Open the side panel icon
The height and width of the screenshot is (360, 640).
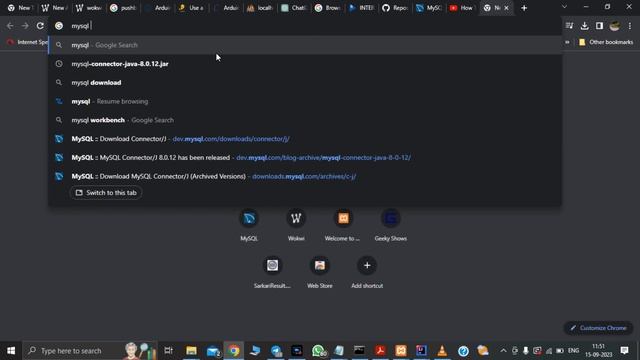point(599,26)
